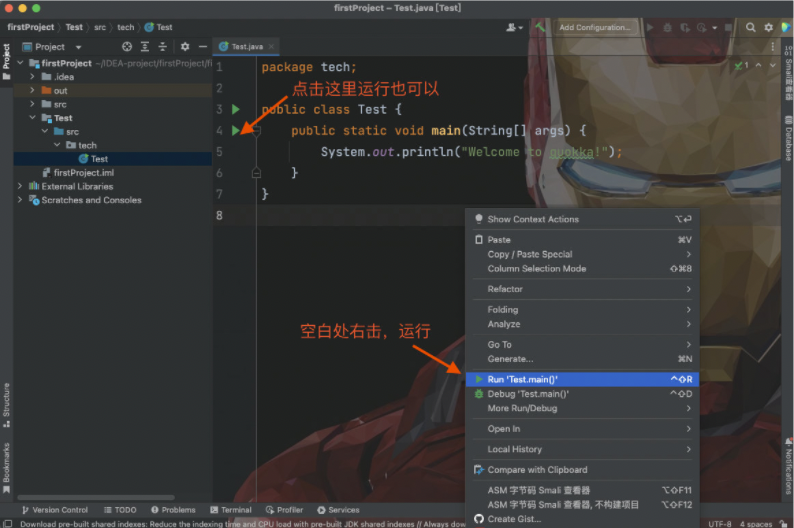Click the 4 spaces indent status entry

coord(756,523)
